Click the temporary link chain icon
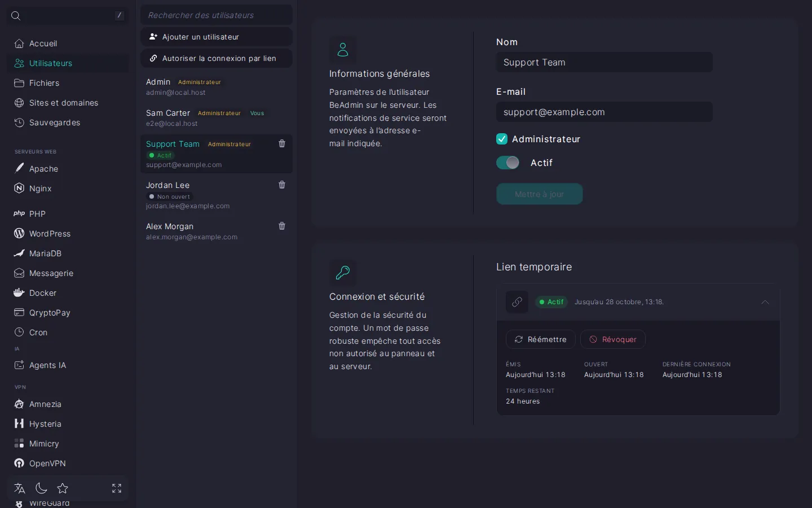Image resolution: width=812 pixels, height=508 pixels. [x=517, y=302]
